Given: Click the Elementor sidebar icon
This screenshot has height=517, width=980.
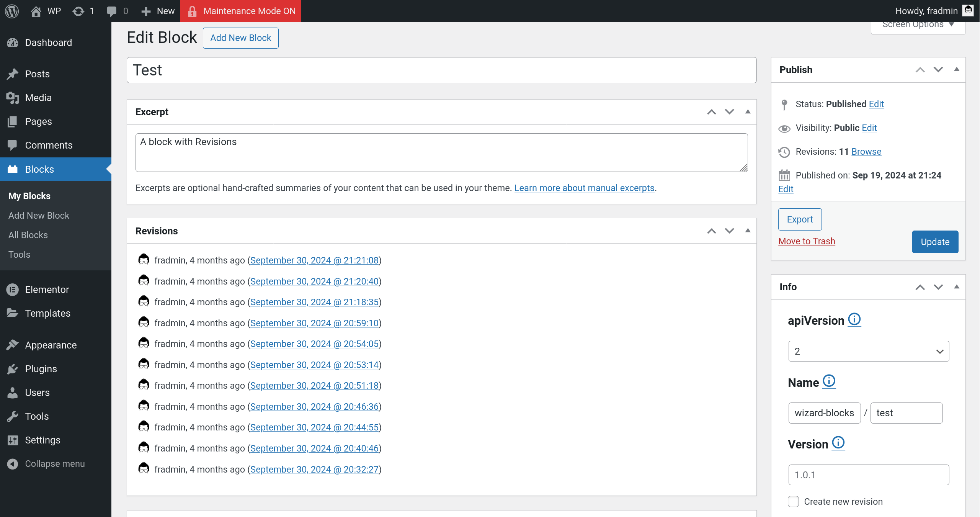Looking at the screenshot, I should coord(13,290).
